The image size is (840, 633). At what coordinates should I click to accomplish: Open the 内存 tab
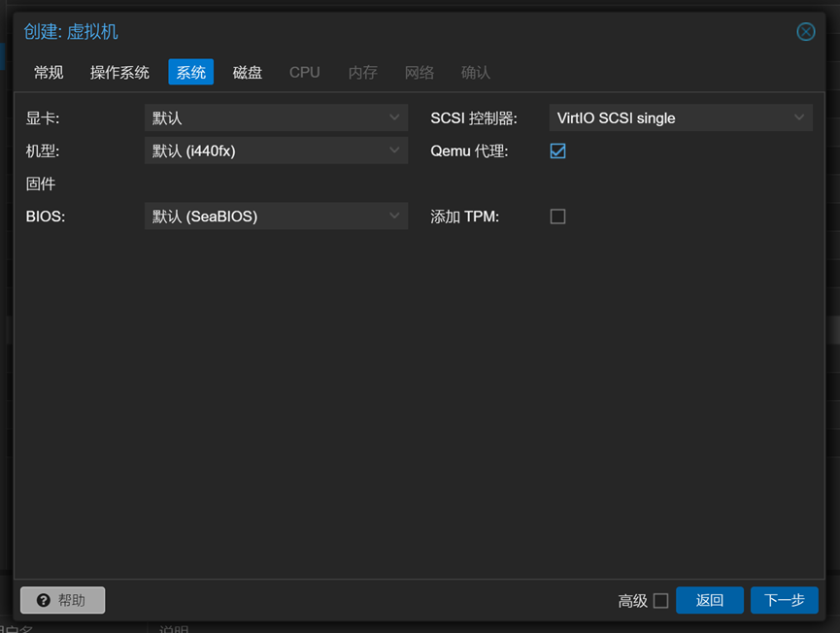tap(362, 72)
